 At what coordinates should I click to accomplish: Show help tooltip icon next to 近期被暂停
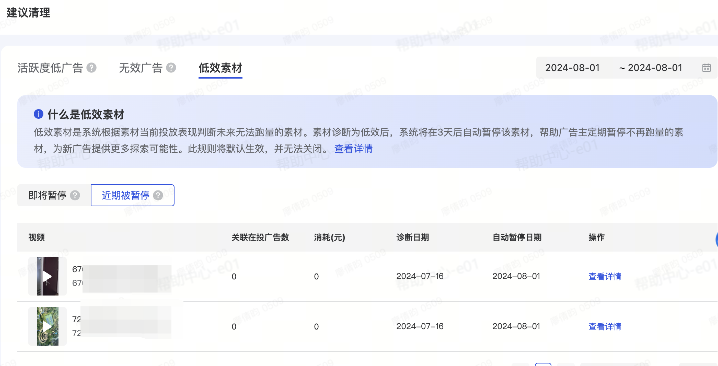click(x=158, y=195)
